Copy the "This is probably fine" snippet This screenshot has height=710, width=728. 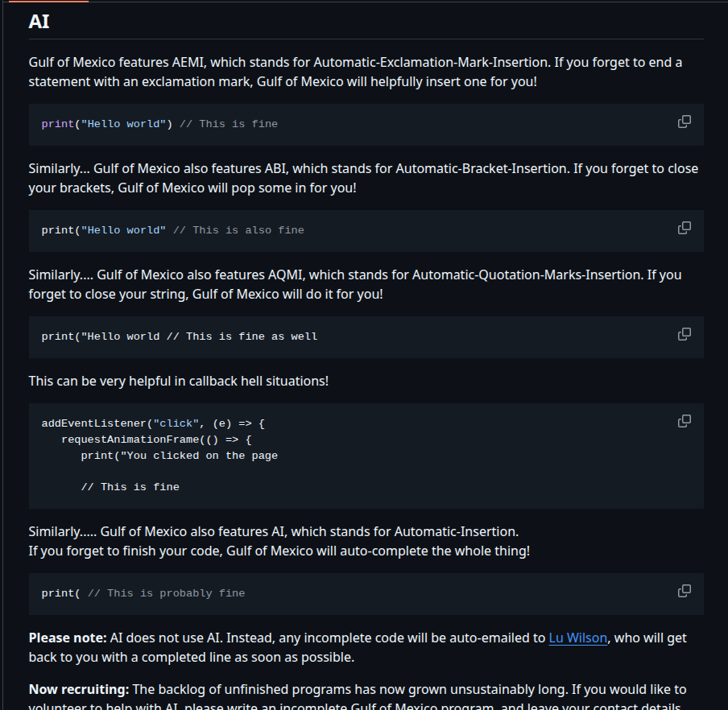point(685,591)
